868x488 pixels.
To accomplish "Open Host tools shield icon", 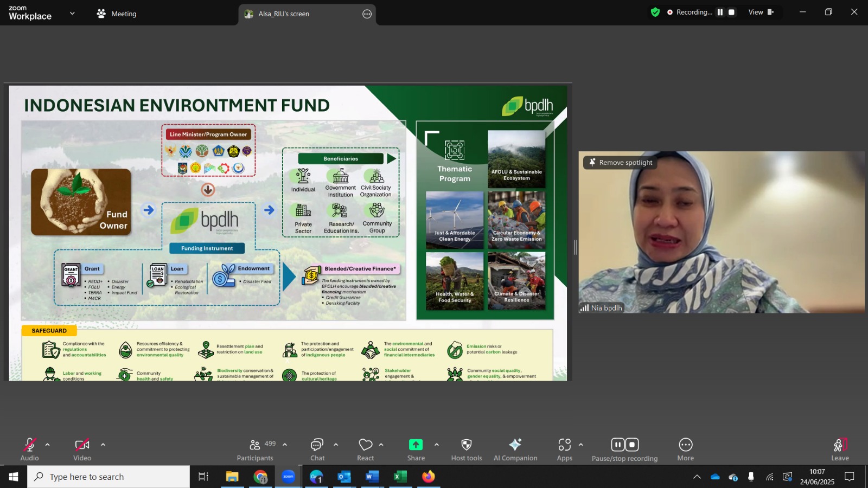I will pyautogui.click(x=466, y=450).
